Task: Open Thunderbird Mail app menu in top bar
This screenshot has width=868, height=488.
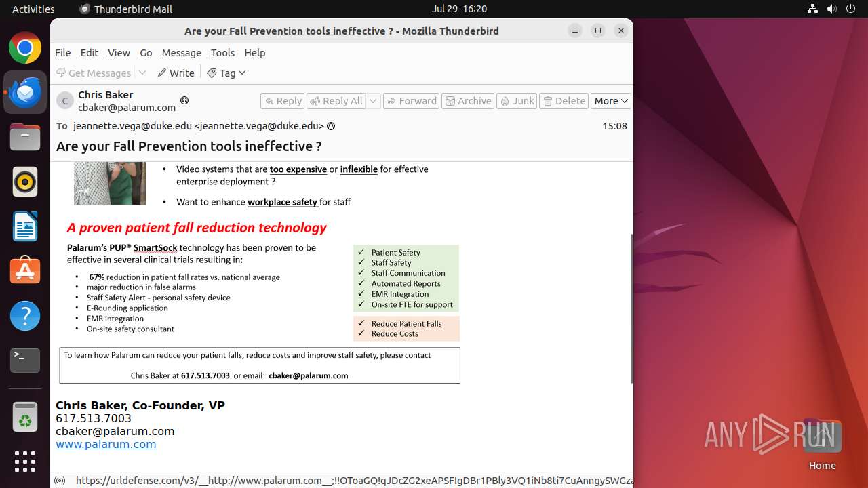Action: point(126,9)
